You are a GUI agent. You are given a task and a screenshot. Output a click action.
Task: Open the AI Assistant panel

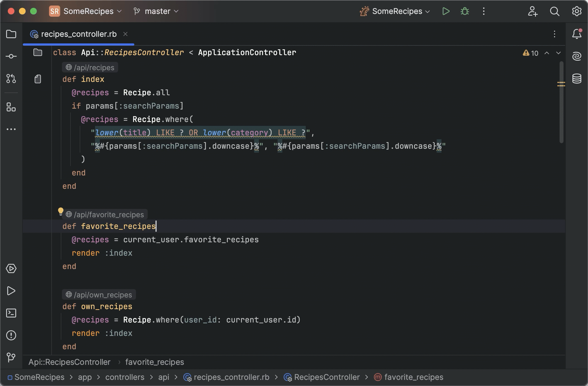(577, 56)
